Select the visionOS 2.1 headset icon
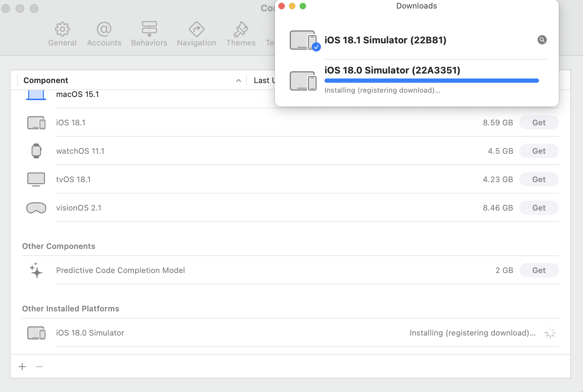The height and width of the screenshot is (392, 583). pos(36,208)
